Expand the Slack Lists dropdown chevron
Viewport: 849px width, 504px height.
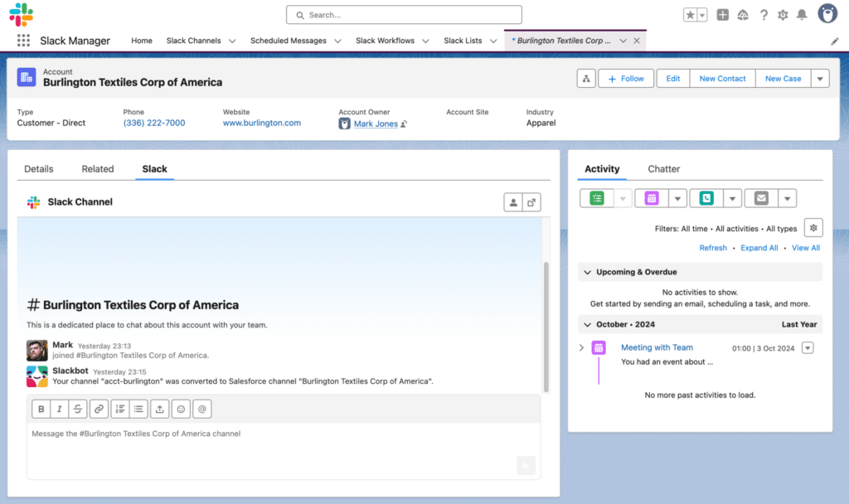[x=493, y=41]
